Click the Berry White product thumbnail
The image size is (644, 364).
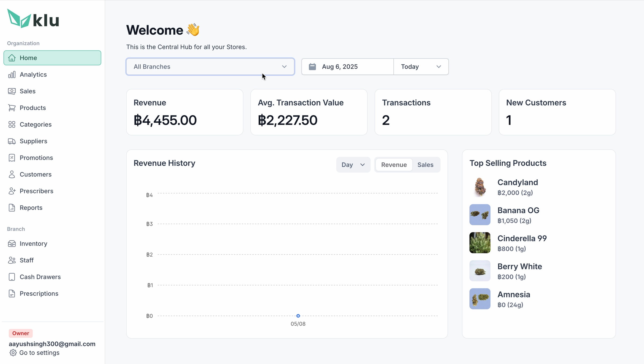pyautogui.click(x=480, y=271)
